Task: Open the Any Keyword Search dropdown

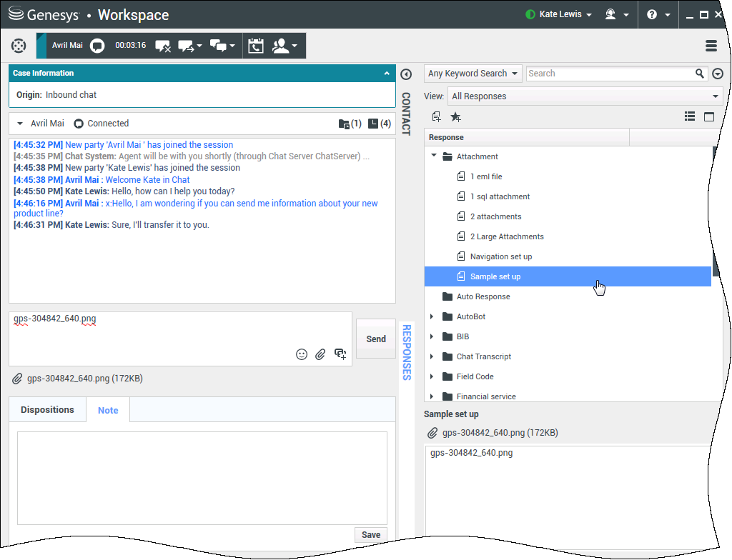Action: (473, 74)
